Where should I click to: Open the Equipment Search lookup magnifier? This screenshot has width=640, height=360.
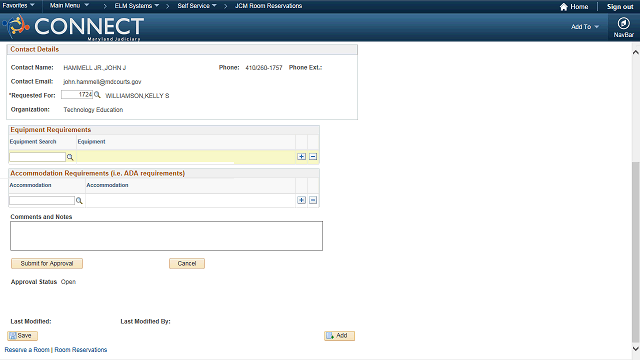(x=70, y=157)
